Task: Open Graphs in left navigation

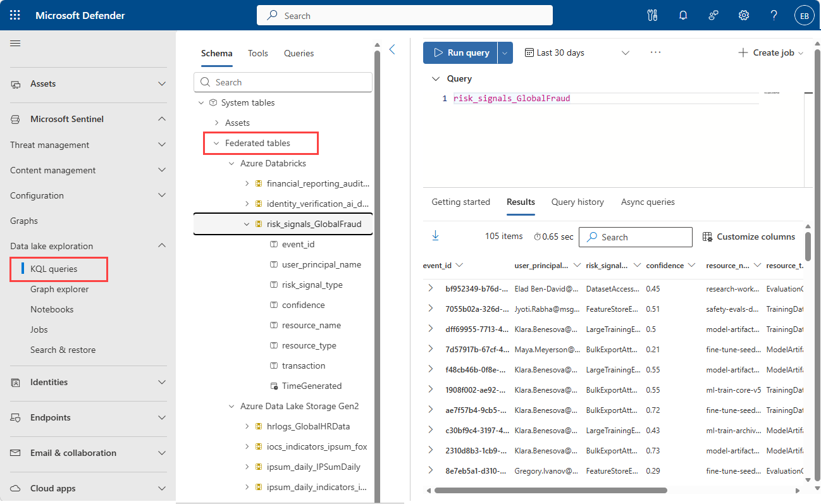Action: coord(24,221)
